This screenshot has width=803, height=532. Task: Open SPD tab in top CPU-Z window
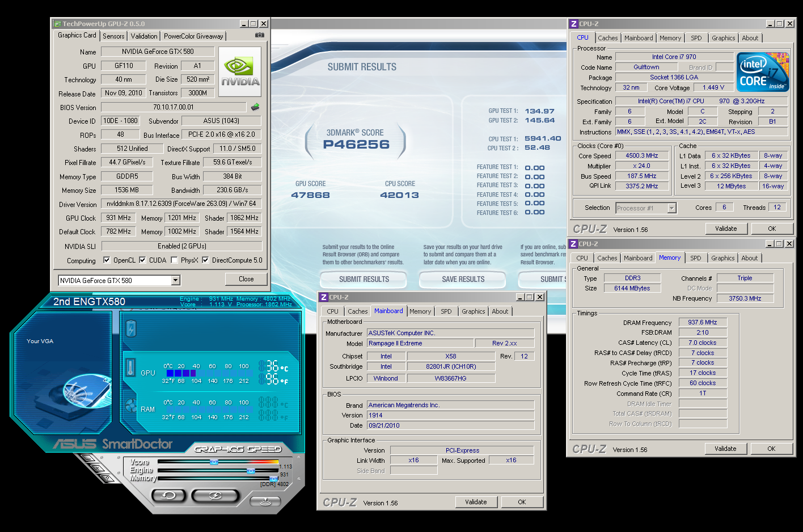click(x=696, y=38)
